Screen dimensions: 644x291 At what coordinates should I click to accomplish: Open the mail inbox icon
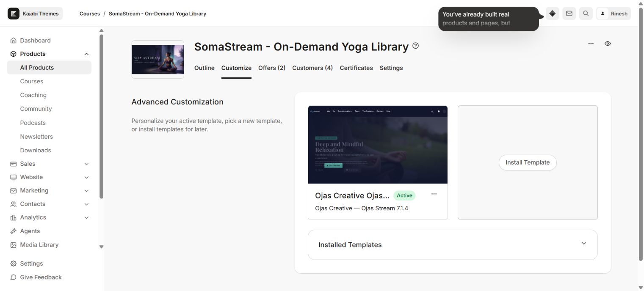[569, 14]
